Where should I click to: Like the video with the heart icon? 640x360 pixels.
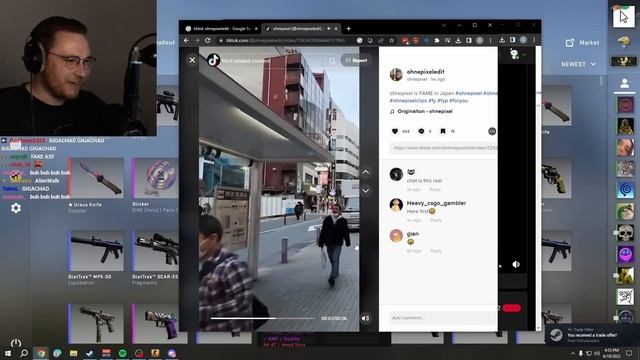coord(395,131)
